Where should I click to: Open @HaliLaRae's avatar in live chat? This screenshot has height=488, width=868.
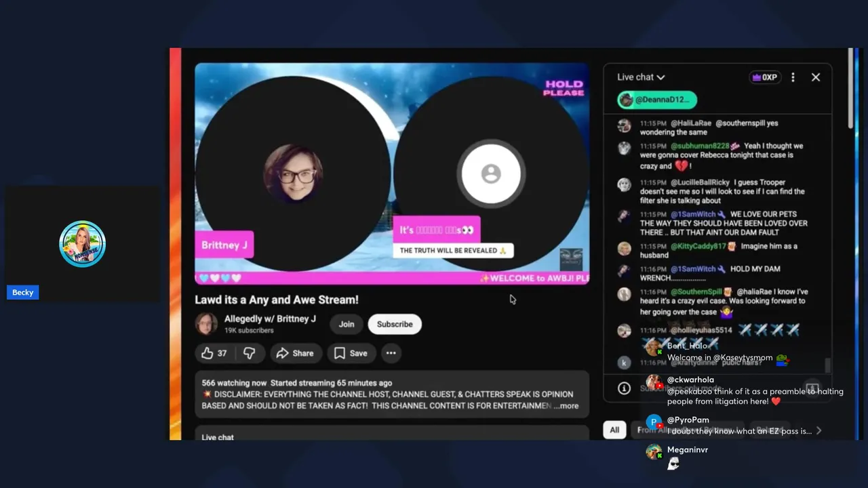[624, 125]
